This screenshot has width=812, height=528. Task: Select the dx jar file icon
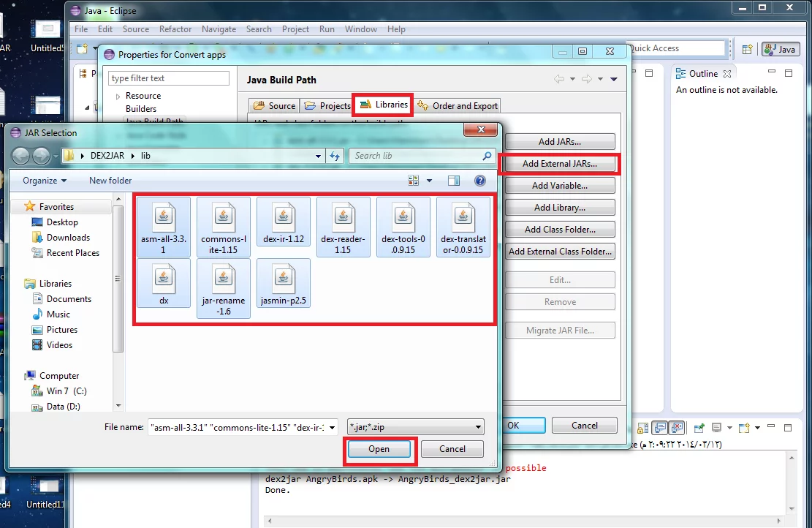click(164, 282)
